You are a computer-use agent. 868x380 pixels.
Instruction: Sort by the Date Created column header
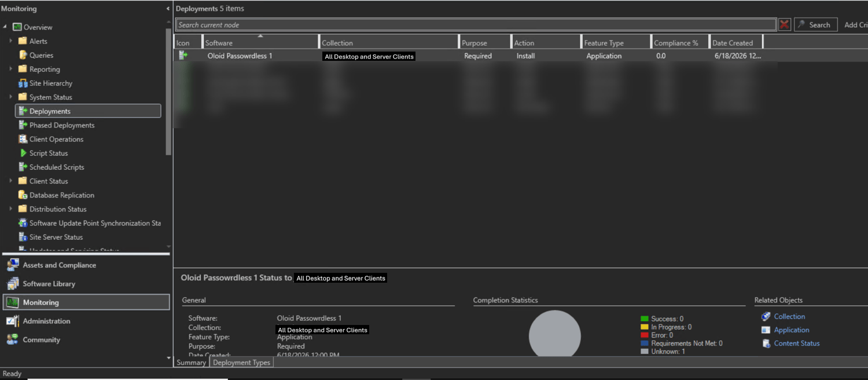click(x=736, y=42)
